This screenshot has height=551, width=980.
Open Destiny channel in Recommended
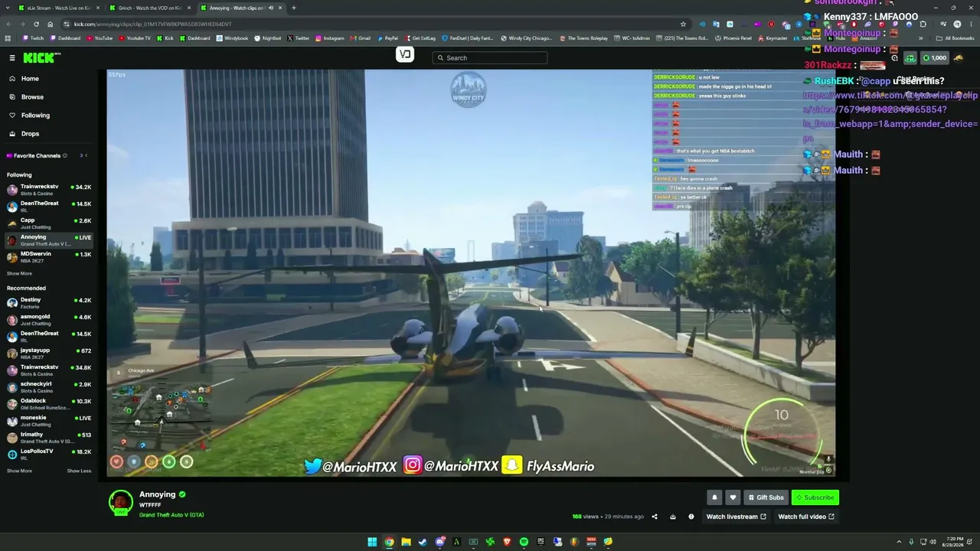click(49, 303)
